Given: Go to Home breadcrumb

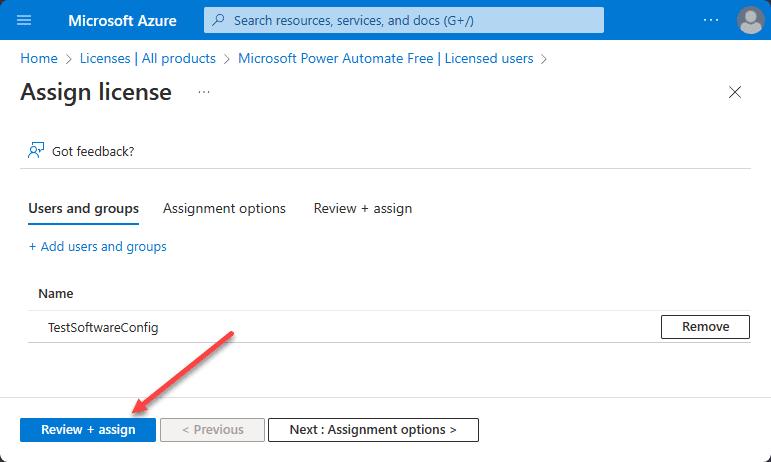Looking at the screenshot, I should tap(39, 58).
